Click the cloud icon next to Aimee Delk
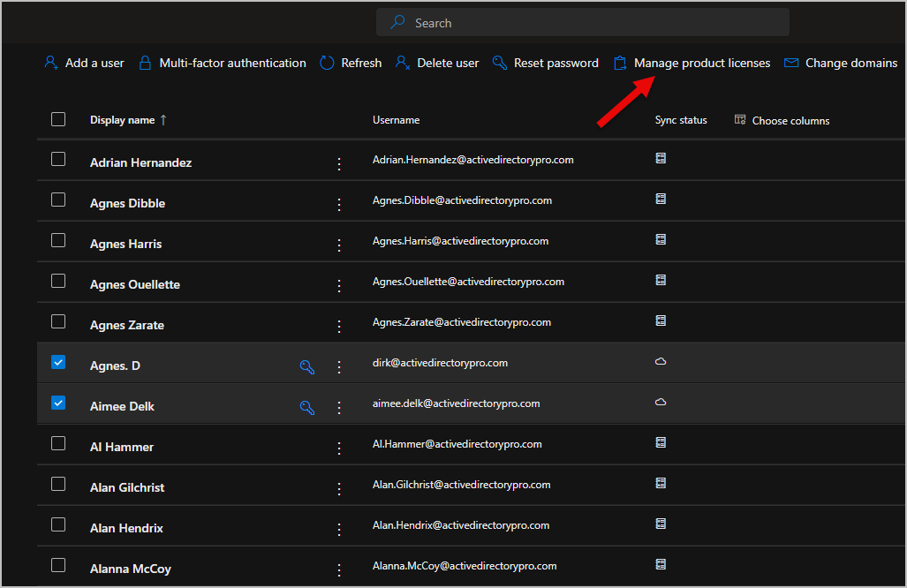The height and width of the screenshot is (588, 907). (x=661, y=401)
